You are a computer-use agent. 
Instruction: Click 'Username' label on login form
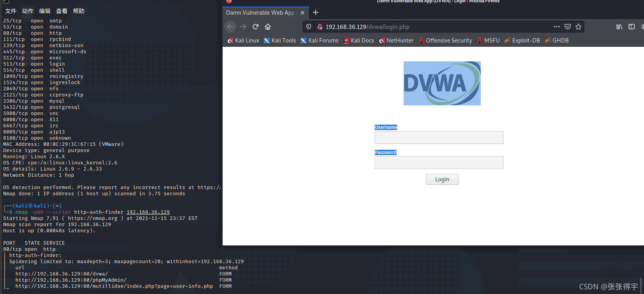click(386, 127)
